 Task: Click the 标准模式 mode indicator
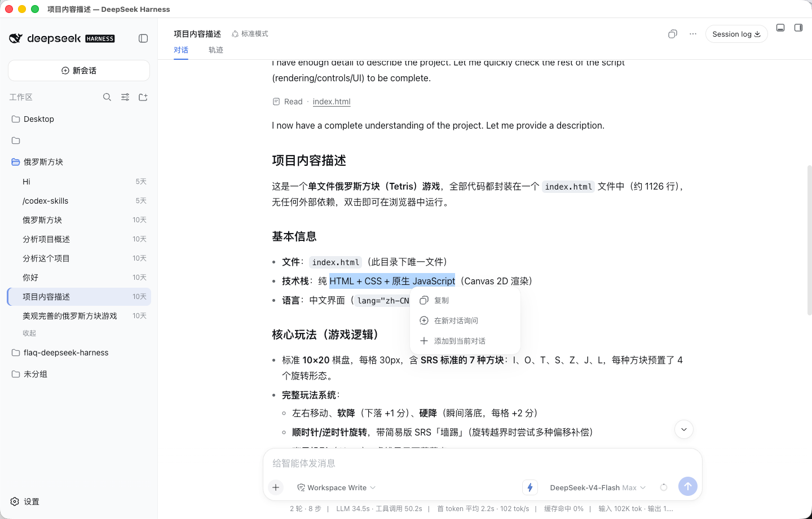tap(250, 34)
